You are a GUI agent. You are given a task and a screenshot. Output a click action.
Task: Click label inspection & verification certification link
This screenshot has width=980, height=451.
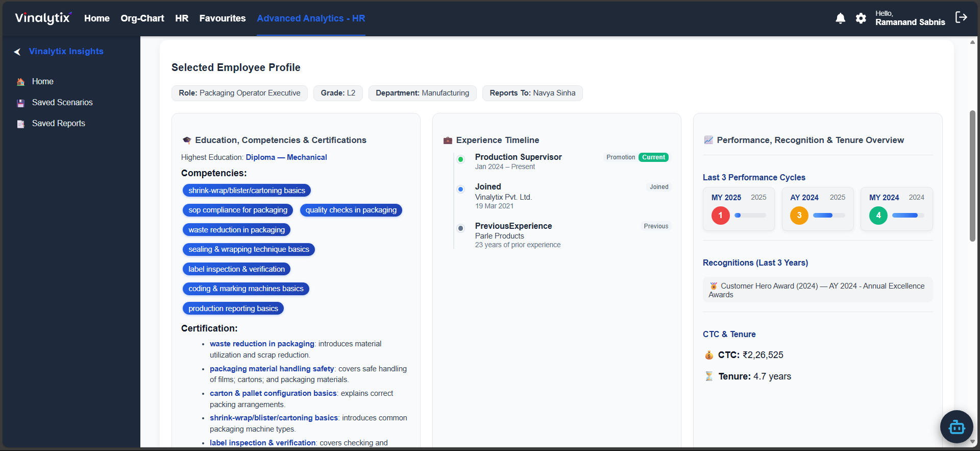point(263,443)
